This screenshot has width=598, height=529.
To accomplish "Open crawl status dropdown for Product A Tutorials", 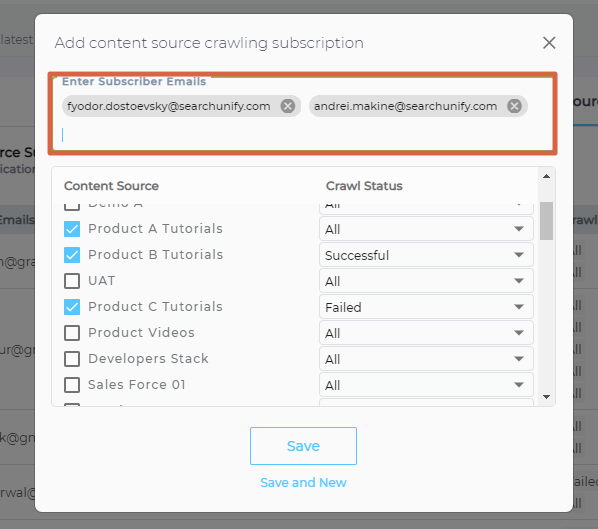I will [x=426, y=229].
